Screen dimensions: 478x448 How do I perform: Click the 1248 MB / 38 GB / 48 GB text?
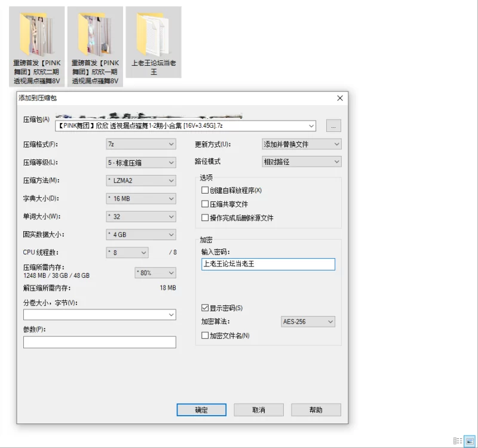point(56,275)
